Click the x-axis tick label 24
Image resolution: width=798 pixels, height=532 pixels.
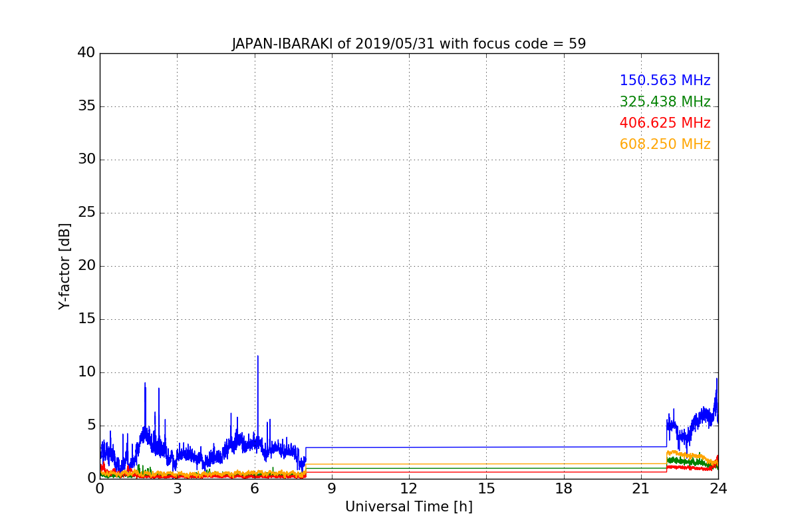click(718, 489)
